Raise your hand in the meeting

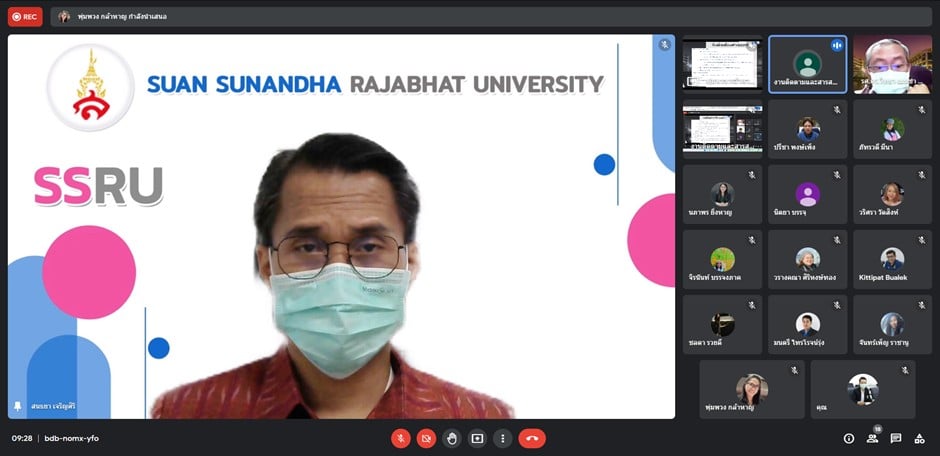[x=452, y=438]
